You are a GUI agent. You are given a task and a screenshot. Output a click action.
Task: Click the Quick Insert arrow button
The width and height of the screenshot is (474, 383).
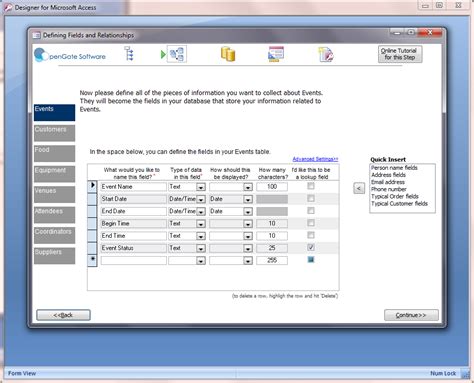click(x=359, y=188)
